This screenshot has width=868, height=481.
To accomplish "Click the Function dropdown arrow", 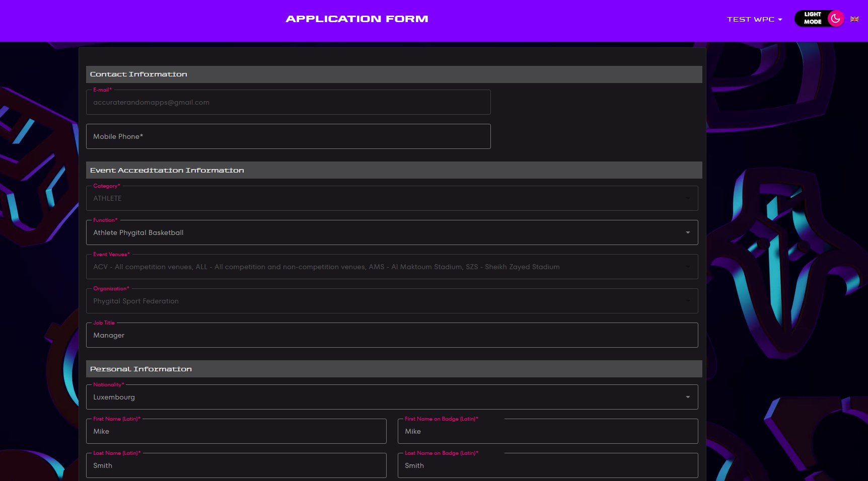I will click(x=688, y=232).
